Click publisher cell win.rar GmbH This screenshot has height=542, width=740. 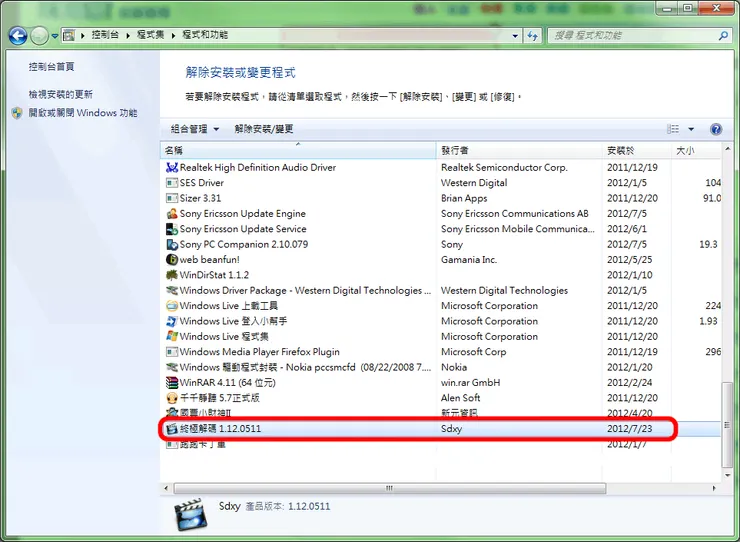[470, 382]
